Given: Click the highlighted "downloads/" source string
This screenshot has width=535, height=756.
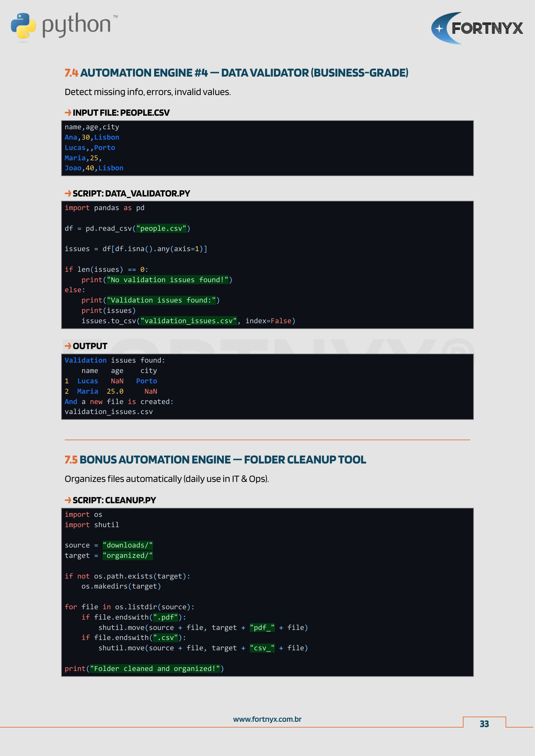Looking at the screenshot, I should click(x=127, y=545).
